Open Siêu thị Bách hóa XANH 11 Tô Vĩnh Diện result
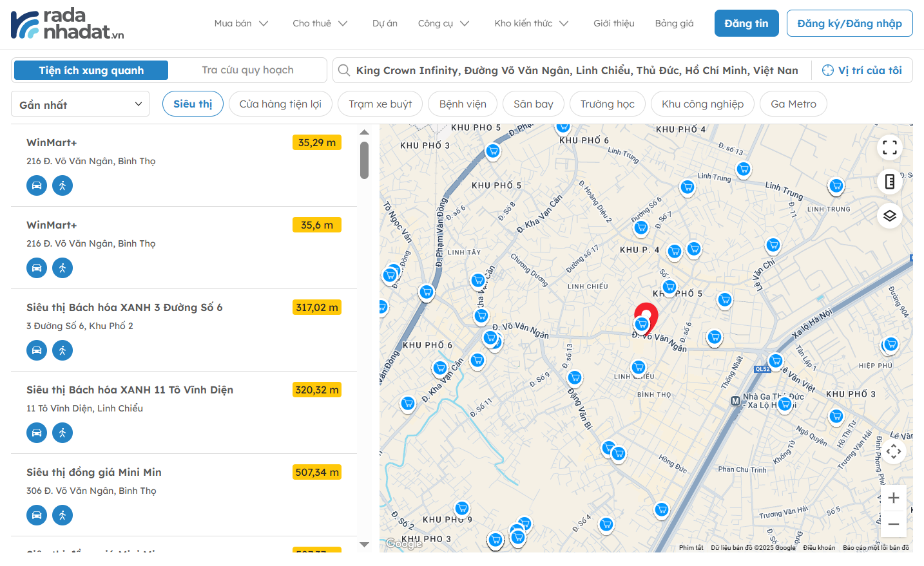Screen dimensions: 924x566 (130, 390)
